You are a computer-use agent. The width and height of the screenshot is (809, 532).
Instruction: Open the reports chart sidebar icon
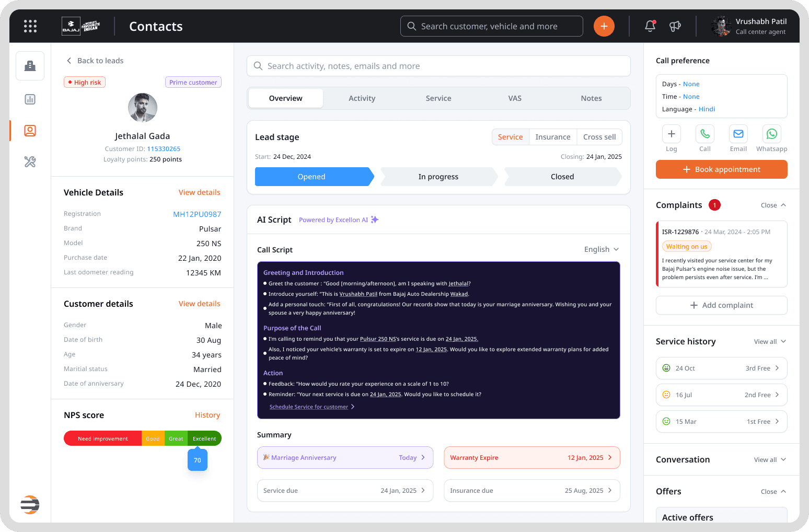(30, 99)
